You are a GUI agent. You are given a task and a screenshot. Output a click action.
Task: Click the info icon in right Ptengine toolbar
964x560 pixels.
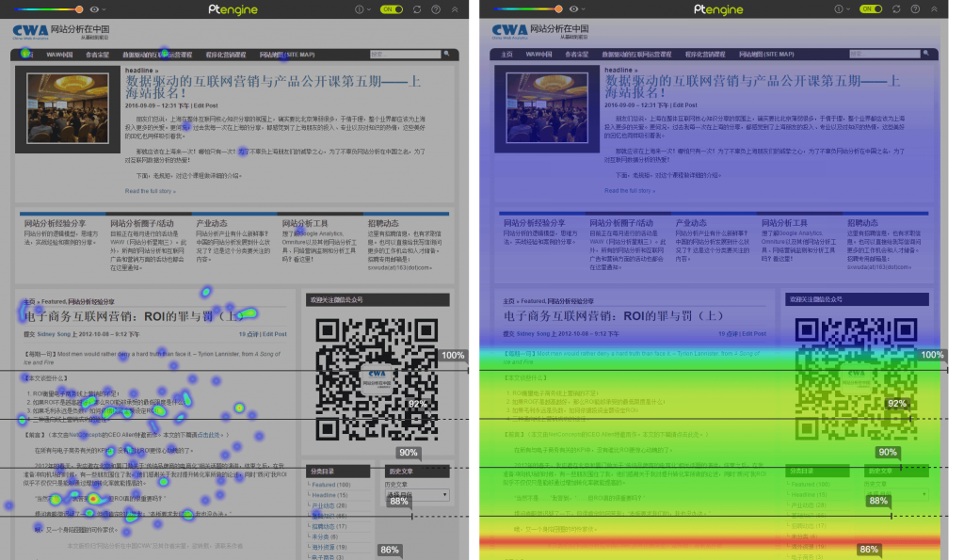(x=839, y=9)
